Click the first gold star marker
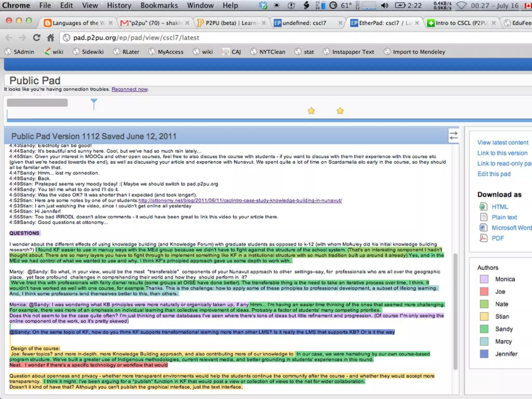Viewport: 532px width, 399px height. point(311,111)
